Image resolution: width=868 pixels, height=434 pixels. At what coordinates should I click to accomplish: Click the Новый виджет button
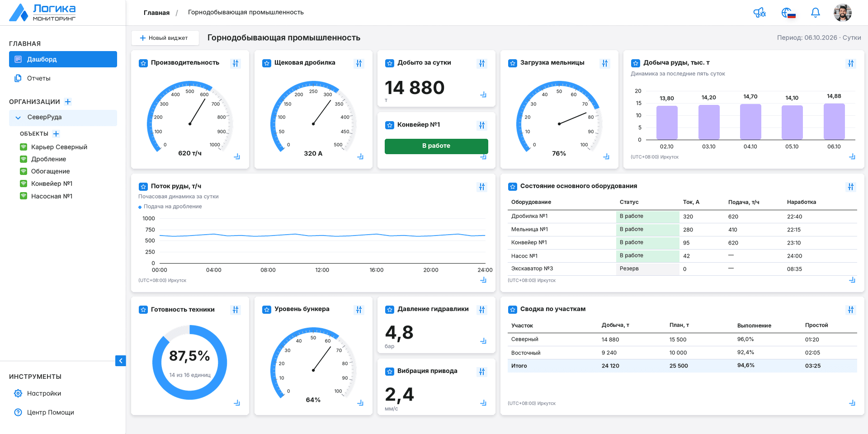(165, 38)
